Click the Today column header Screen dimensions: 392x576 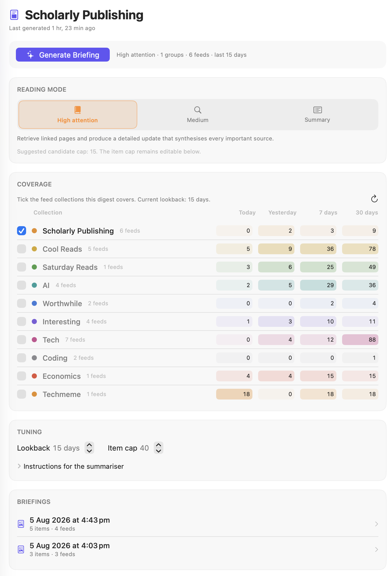(247, 213)
